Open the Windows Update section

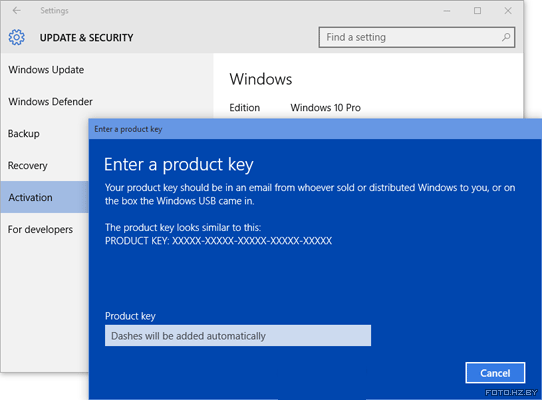(x=46, y=70)
